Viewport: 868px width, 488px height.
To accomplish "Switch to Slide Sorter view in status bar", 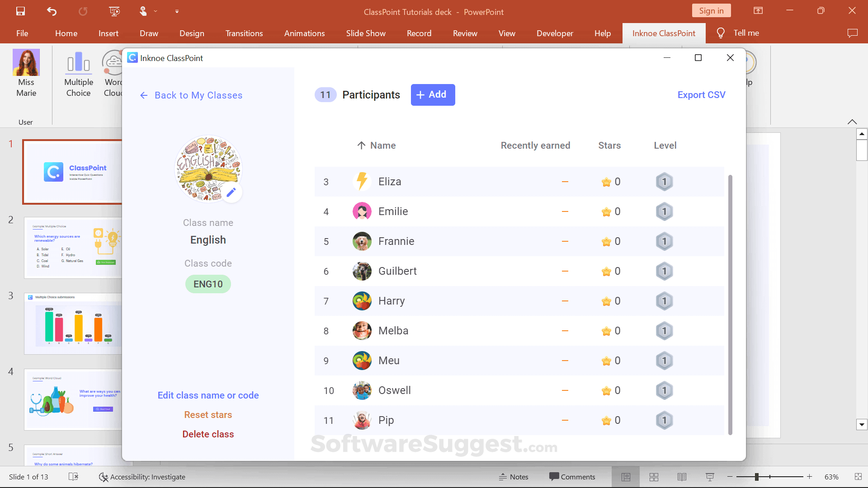I will click(653, 477).
